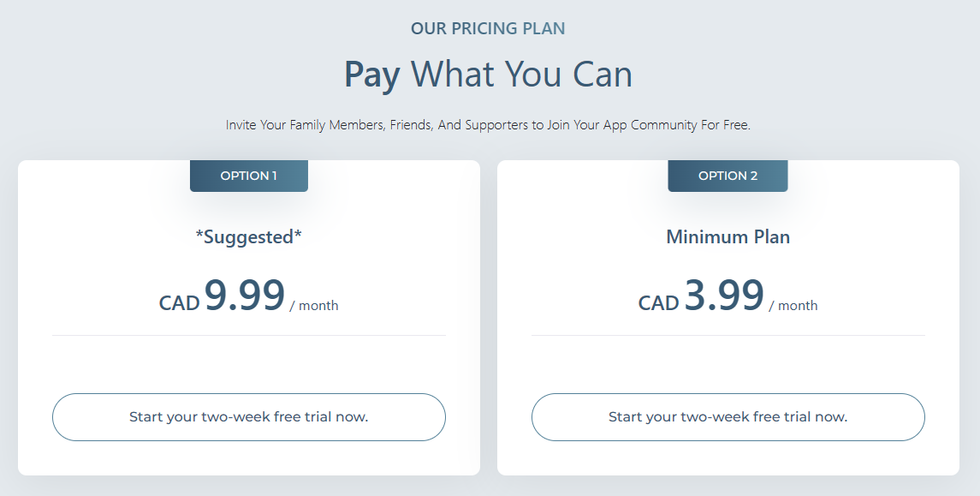Click empty space below the Suggested plan's trial button
Image resolution: width=980 pixels, height=496 pixels.
point(248,458)
